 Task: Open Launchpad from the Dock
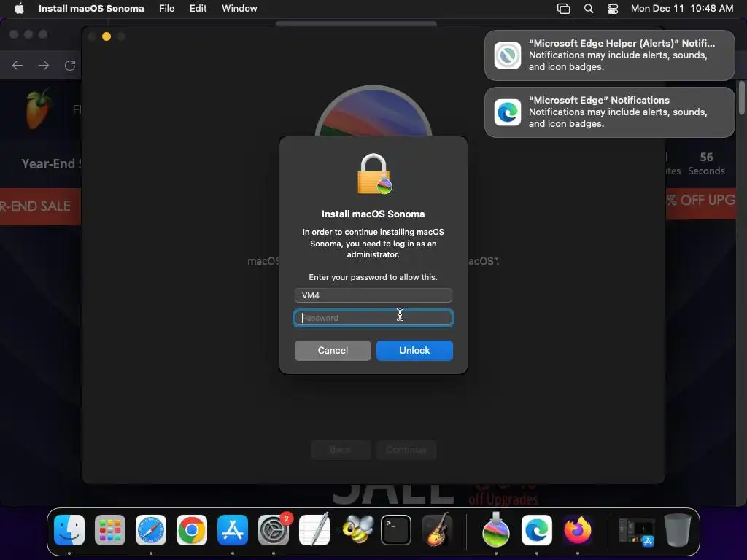click(x=110, y=530)
